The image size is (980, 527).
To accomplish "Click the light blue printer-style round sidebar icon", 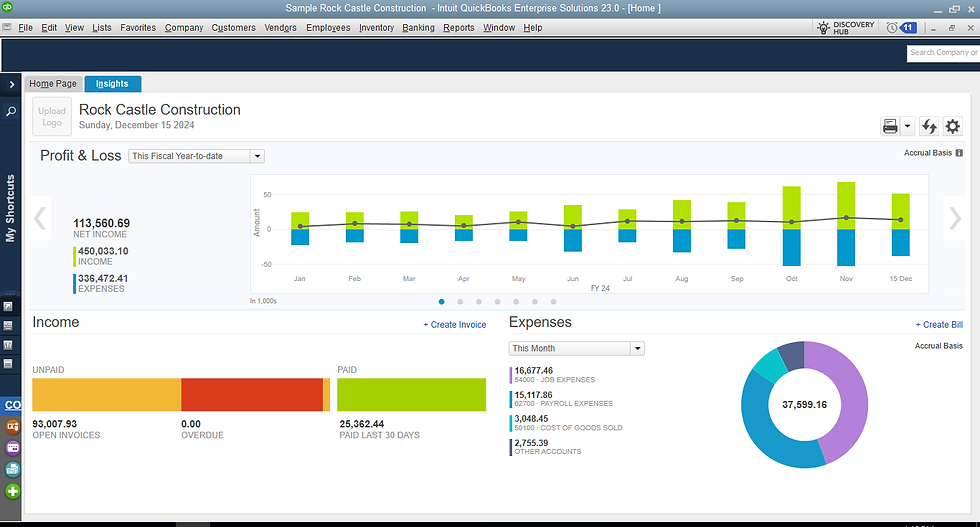I will (x=12, y=469).
